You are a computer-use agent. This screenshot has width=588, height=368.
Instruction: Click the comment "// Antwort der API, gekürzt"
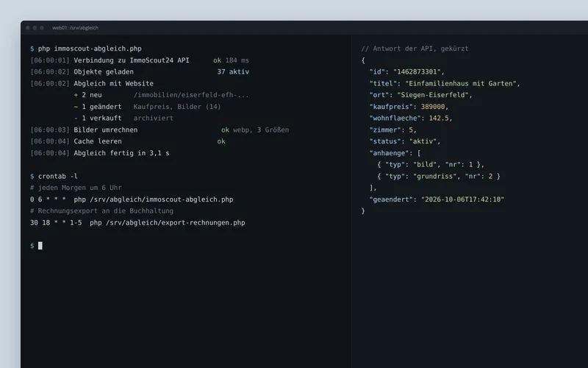click(415, 49)
